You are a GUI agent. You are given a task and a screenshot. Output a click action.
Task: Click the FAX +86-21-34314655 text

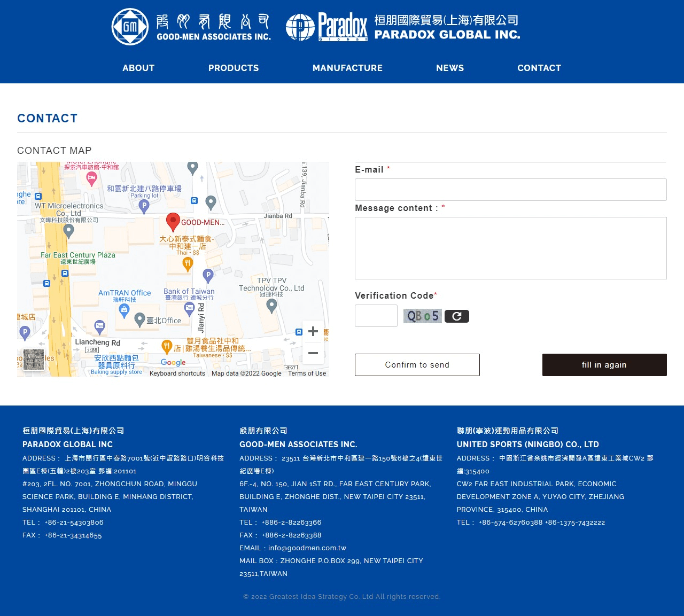62,535
